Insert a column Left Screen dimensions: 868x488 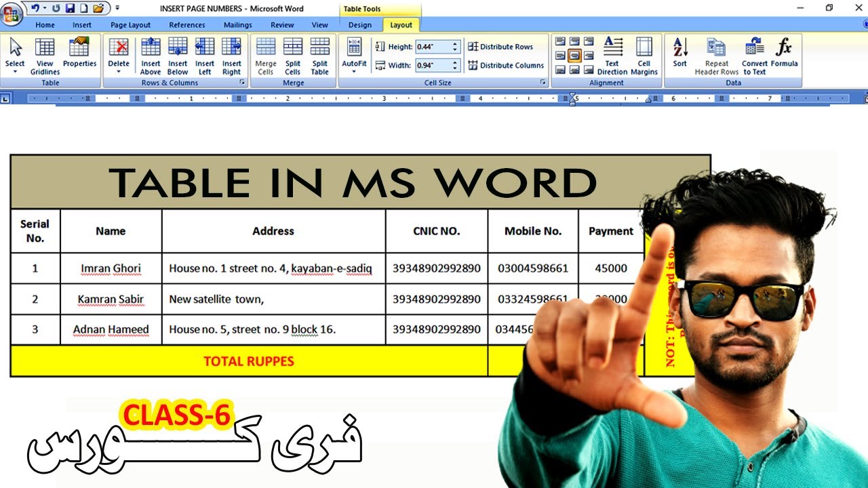[205, 56]
